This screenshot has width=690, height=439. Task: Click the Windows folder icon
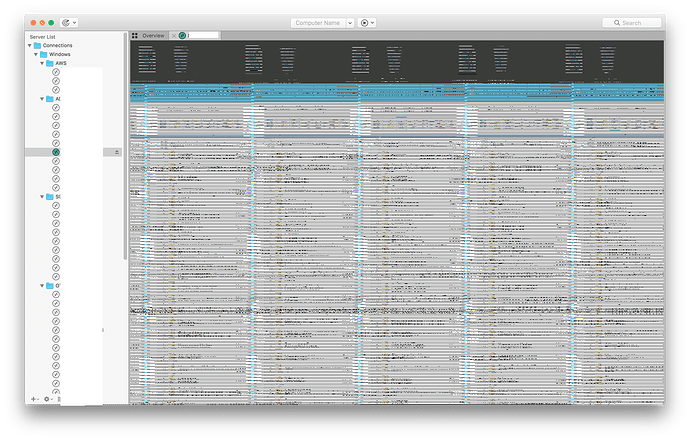coord(43,54)
